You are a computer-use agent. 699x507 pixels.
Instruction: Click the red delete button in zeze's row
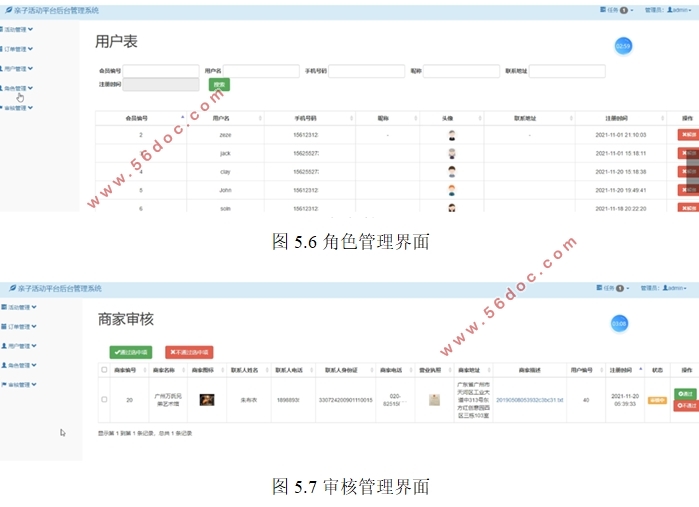point(687,135)
